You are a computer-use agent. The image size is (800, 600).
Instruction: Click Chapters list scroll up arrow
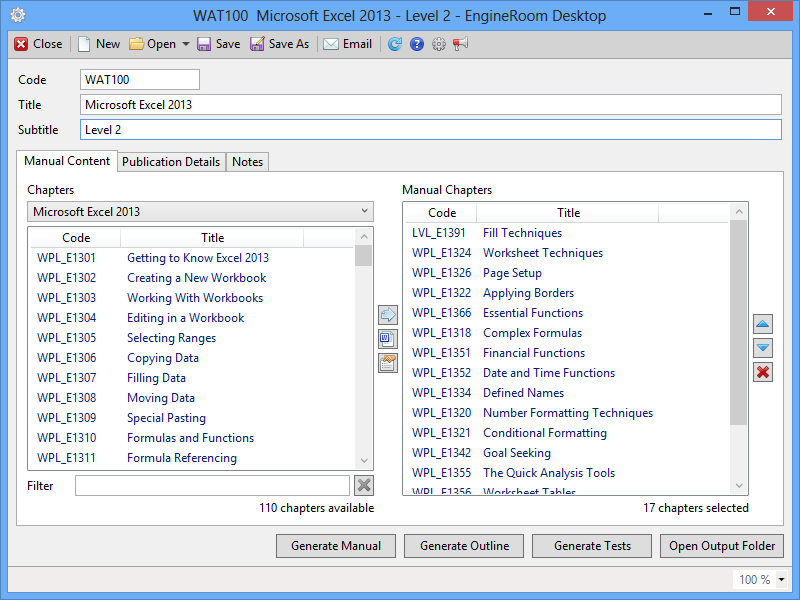tap(364, 236)
